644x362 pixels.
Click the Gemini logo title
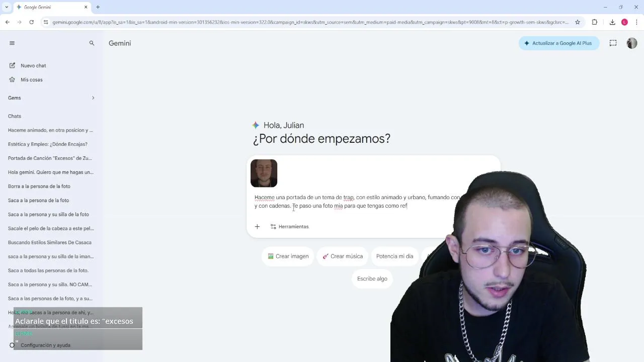pyautogui.click(x=120, y=43)
